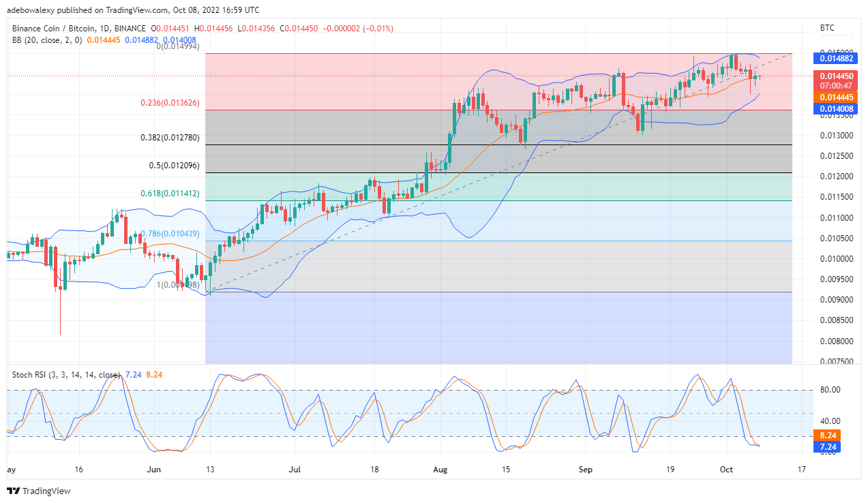This screenshot has width=868, height=503.
Task: Click the orange 8.24 Stoch RSI axis tag
Action: (x=827, y=435)
